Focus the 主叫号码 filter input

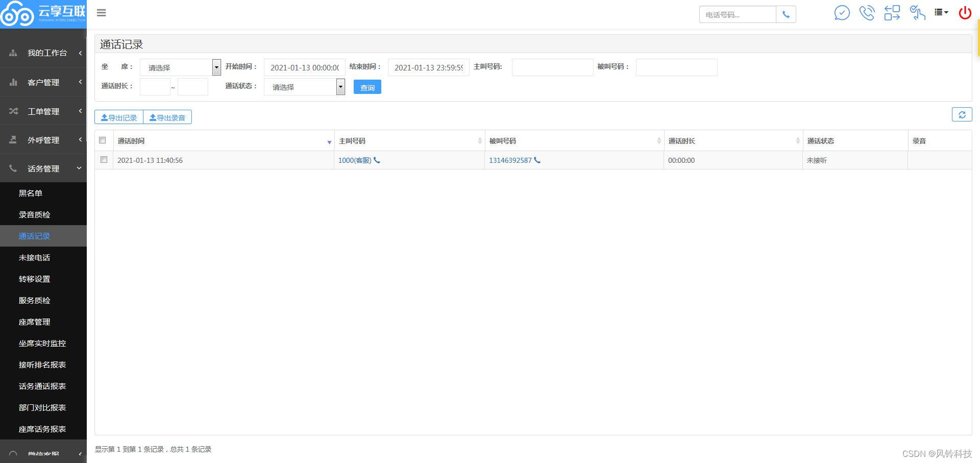tap(553, 67)
